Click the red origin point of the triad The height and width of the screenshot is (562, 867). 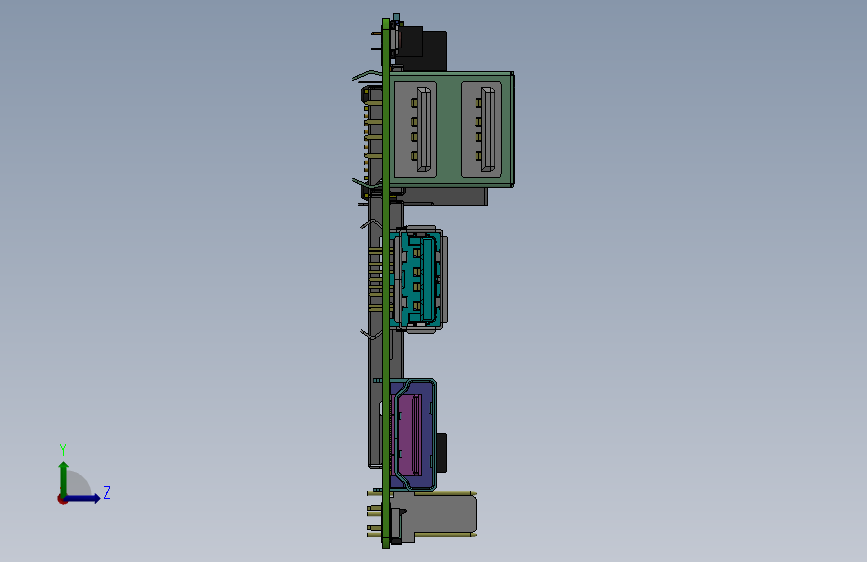tap(62, 499)
